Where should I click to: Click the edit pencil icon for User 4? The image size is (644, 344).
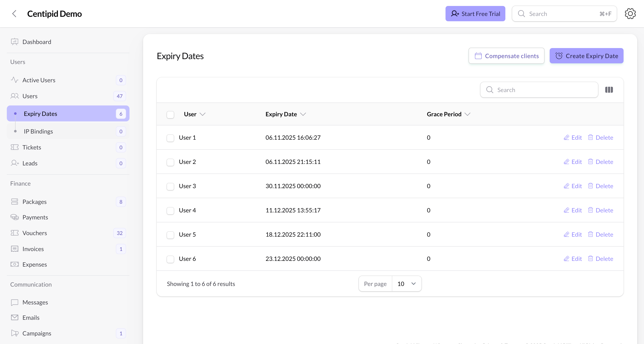tap(567, 210)
